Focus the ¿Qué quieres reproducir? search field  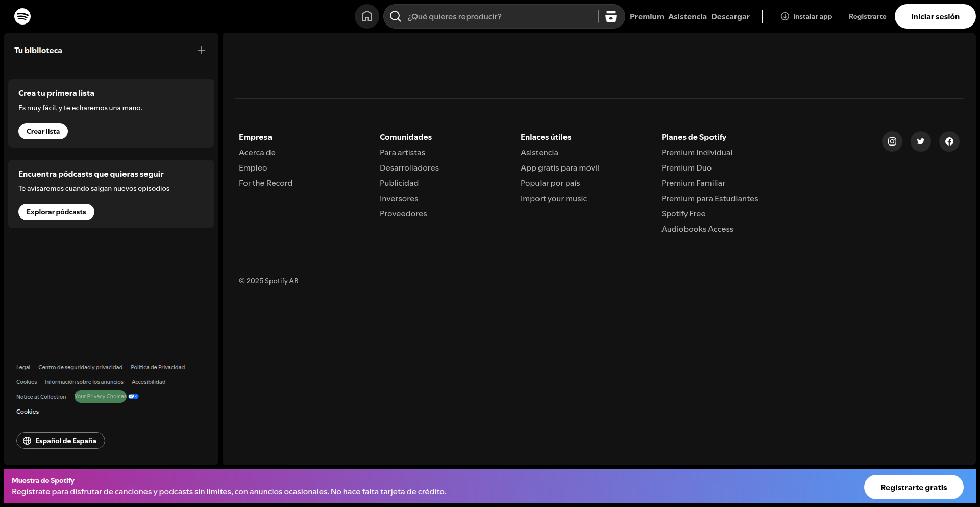500,17
